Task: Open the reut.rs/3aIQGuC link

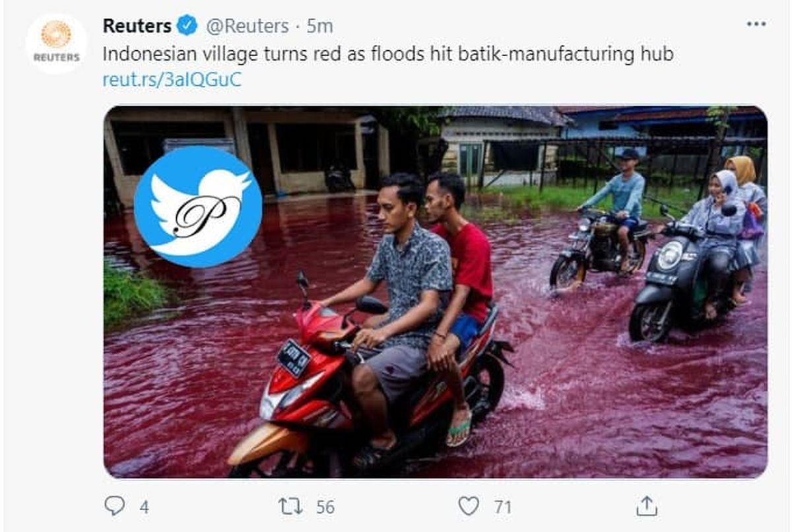Action: pyautogui.click(x=172, y=80)
